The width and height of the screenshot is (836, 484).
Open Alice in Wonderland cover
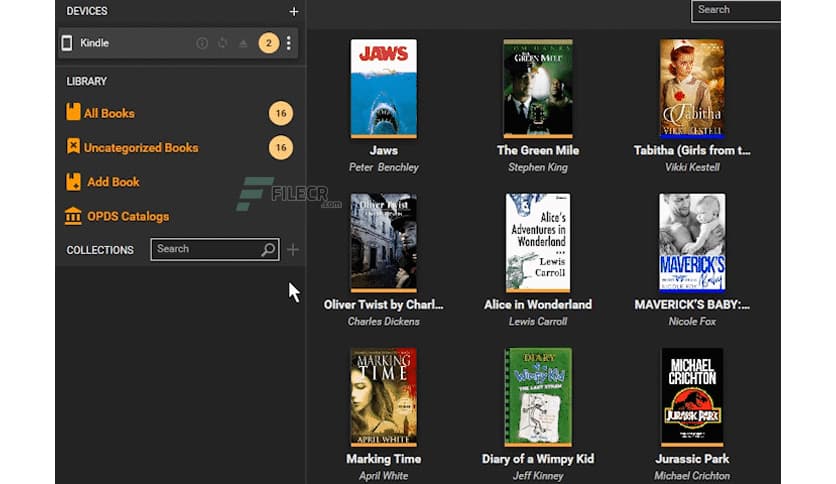point(538,243)
